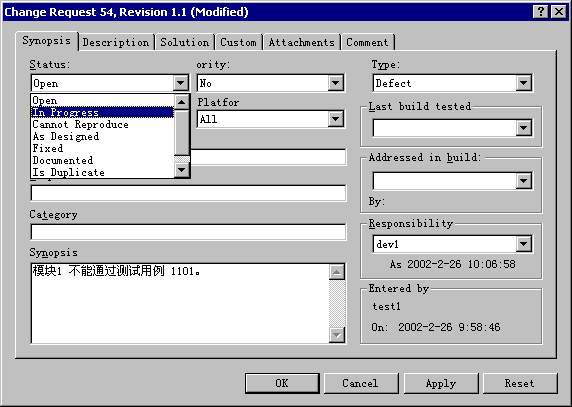Collapse the Status dropdown via its arrow

click(181, 83)
